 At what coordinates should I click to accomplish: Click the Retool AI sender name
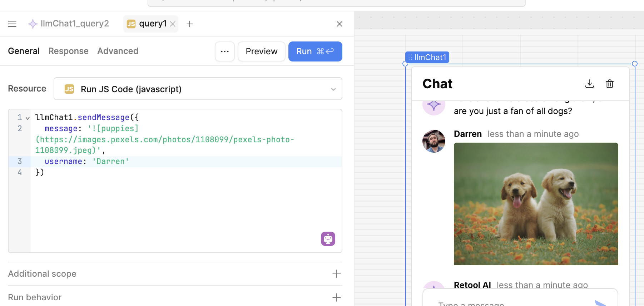pyautogui.click(x=472, y=285)
